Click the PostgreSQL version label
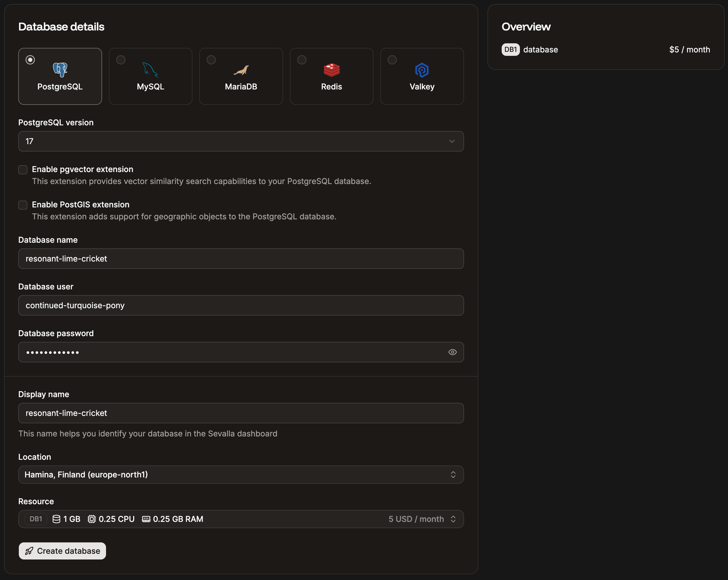Screen dimensions: 728x580 point(56,122)
